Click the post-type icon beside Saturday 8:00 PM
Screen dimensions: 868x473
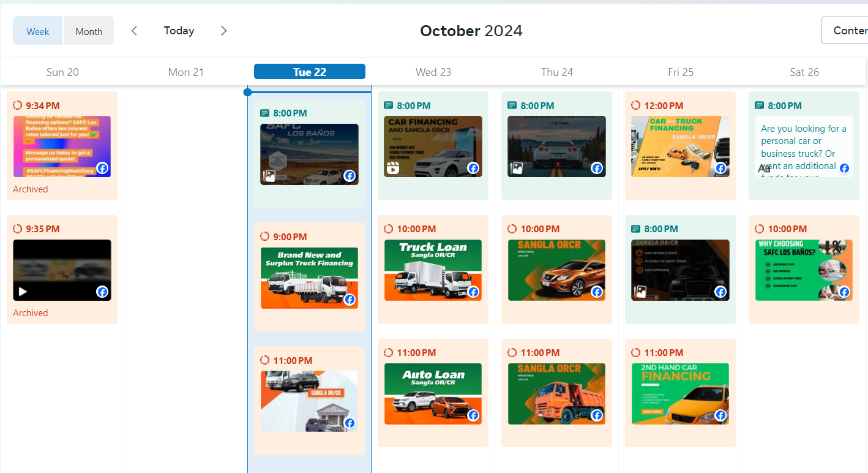760,105
